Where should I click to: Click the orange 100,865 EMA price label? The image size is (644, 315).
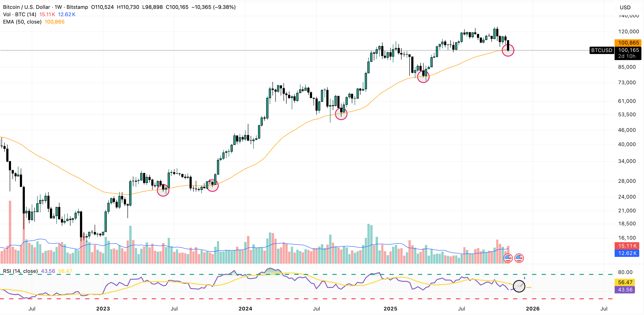point(628,43)
